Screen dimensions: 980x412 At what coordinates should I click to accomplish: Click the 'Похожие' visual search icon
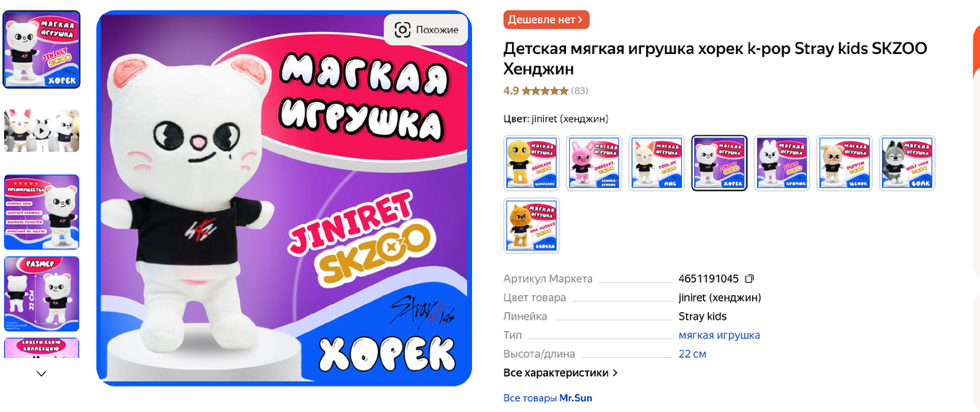[x=425, y=29]
